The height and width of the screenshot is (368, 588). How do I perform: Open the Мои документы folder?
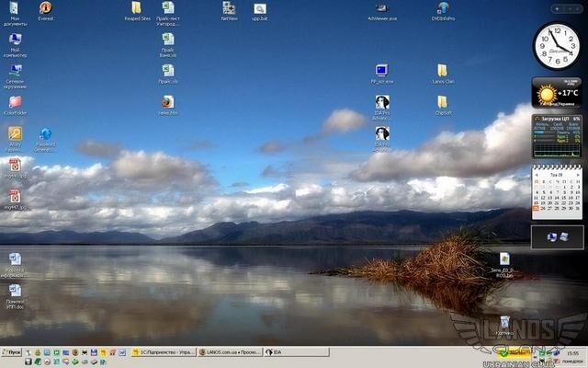coord(15,8)
